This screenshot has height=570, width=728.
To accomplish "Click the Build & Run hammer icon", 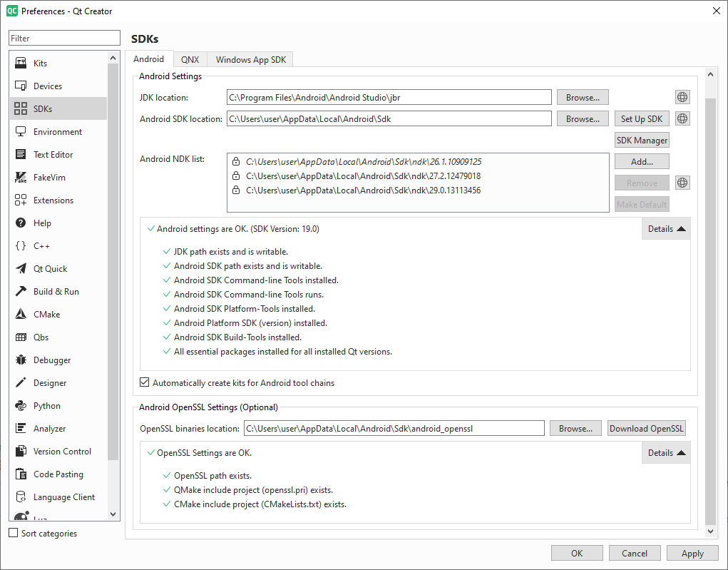I will [21, 291].
